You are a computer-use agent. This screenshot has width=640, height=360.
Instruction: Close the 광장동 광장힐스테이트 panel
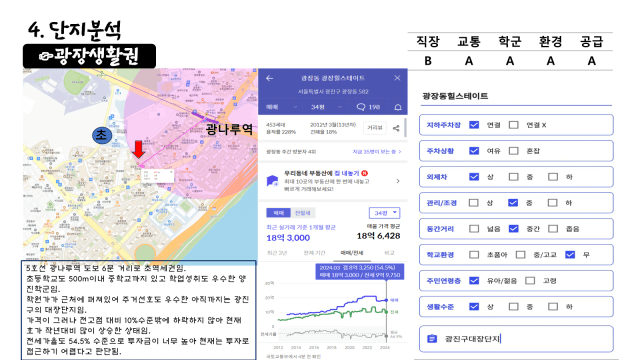(x=397, y=78)
